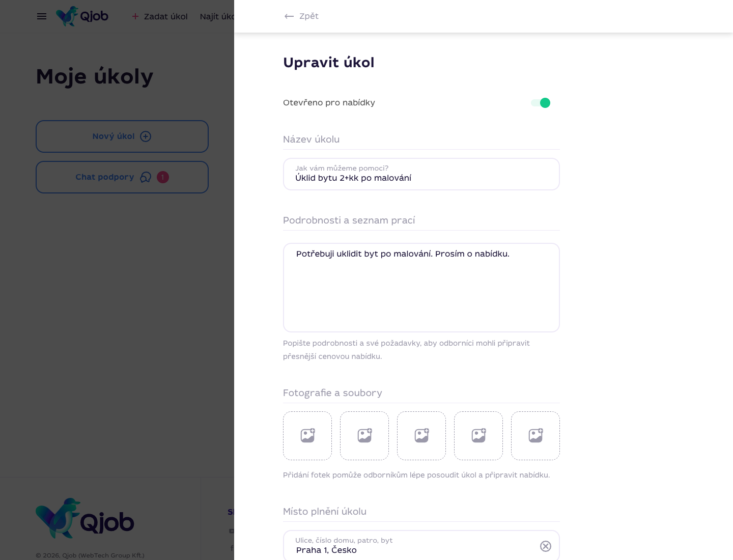Screen dimensions: 733x560
Task: Click the Qjob logo in footer
Action: tap(85, 518)
